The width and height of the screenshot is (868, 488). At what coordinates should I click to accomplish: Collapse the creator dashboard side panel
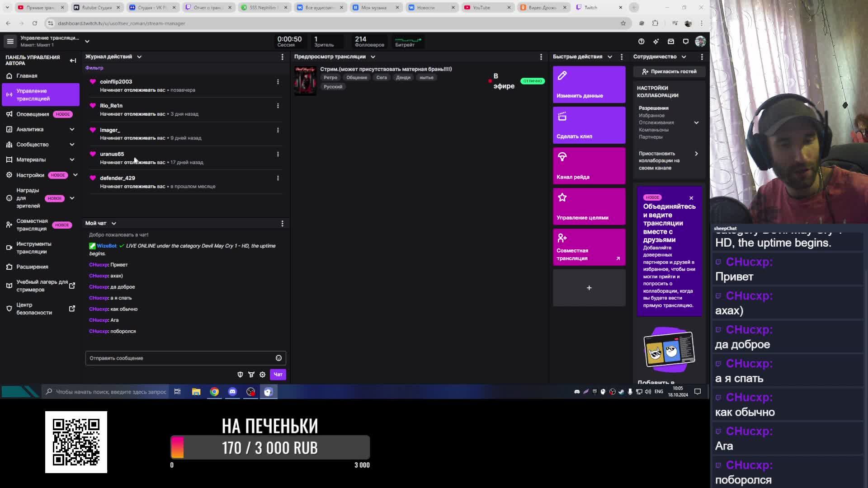[x=73, y=60]
